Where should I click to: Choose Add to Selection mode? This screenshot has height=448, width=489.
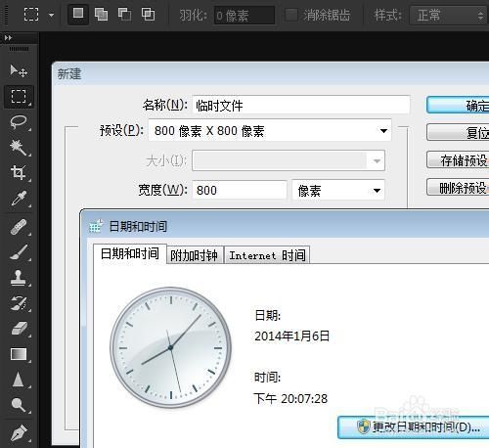101,15
